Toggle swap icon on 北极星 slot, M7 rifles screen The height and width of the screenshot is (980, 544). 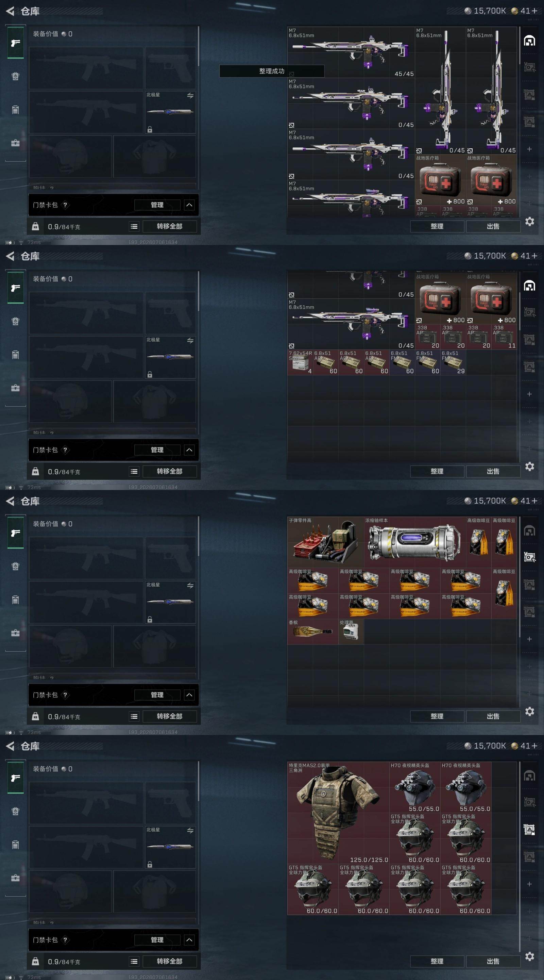(190, 96)
